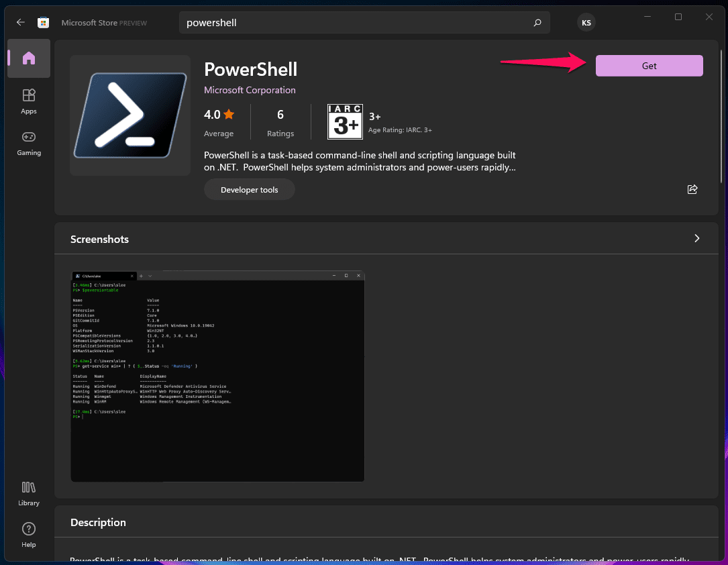Click the IARC 3+ age rating badge
The width and height of the screenshot is (728, 565).
[x=345, y=121]
